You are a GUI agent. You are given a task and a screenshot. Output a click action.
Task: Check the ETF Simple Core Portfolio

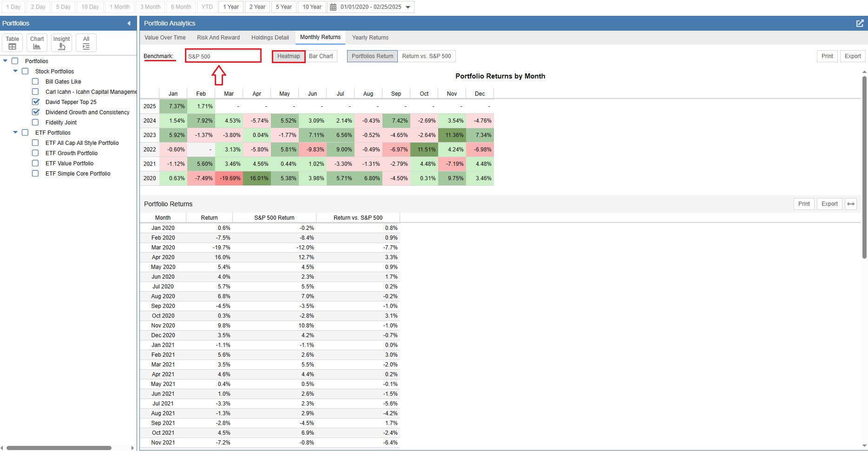35,173
